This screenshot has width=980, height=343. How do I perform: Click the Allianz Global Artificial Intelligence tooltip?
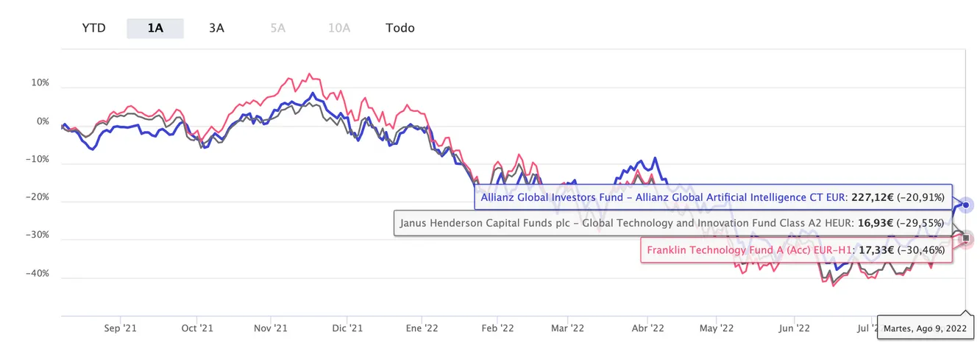[x=712, y=197]
